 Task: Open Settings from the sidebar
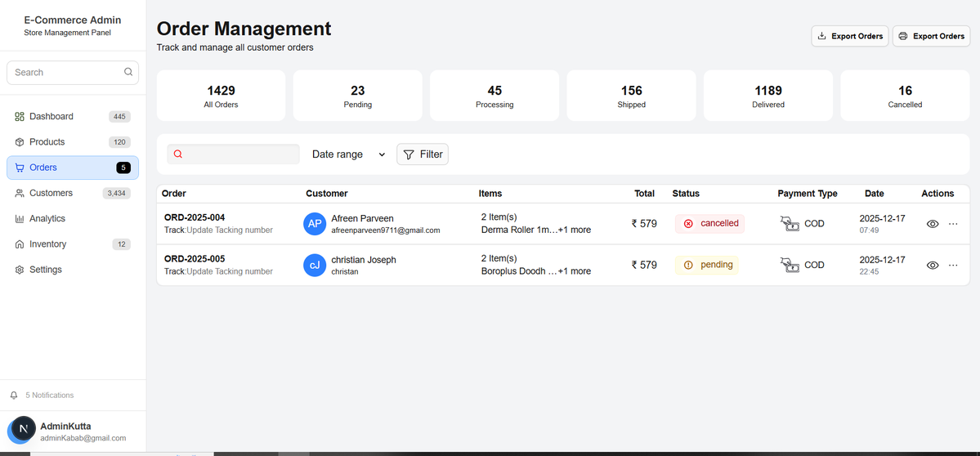click(x=73, y=270)
